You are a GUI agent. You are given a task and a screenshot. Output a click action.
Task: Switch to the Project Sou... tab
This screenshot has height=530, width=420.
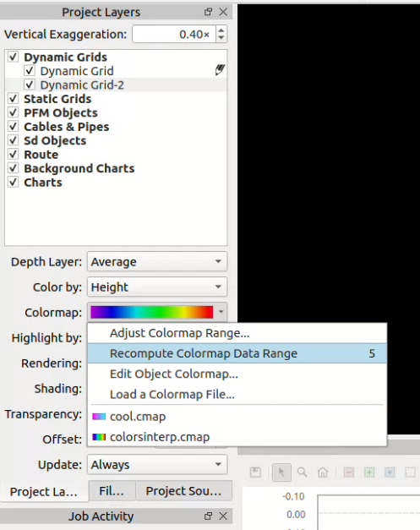click(x=183, y=491)
